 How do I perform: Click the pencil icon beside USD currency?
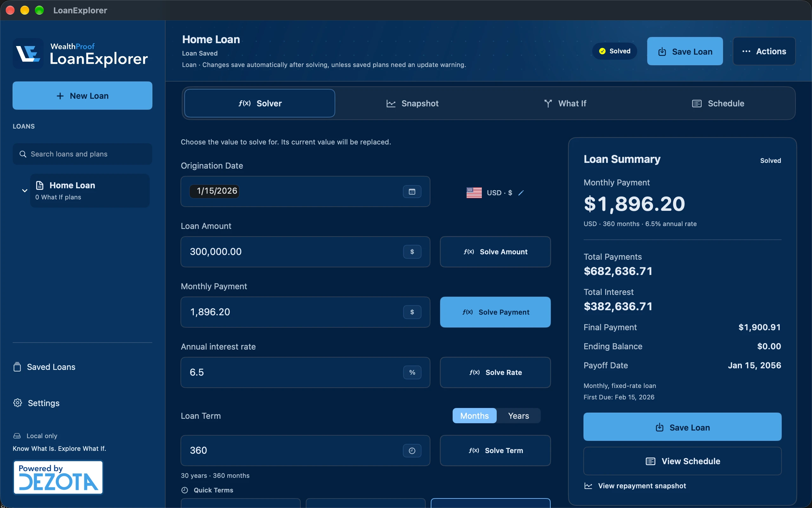[x=521, y=193]
